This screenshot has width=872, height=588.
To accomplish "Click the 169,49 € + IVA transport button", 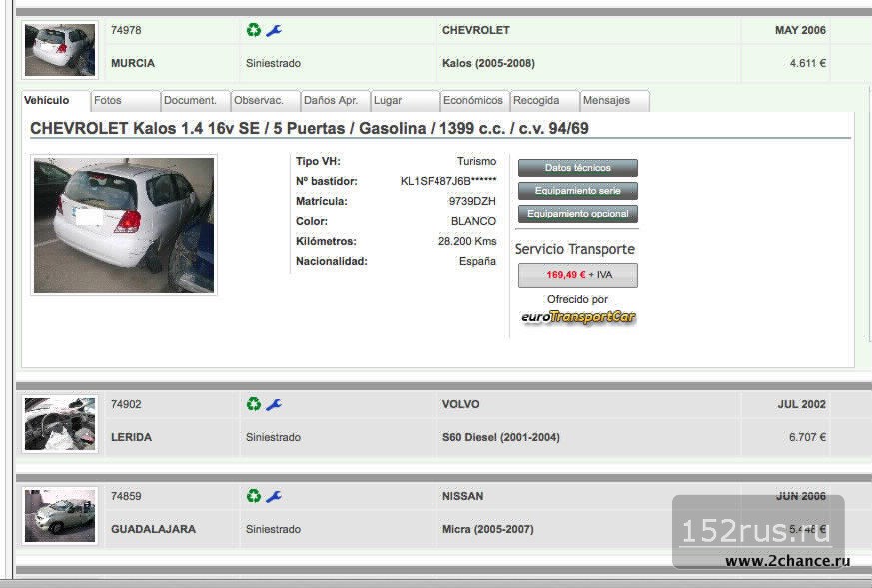I will 577,275.
